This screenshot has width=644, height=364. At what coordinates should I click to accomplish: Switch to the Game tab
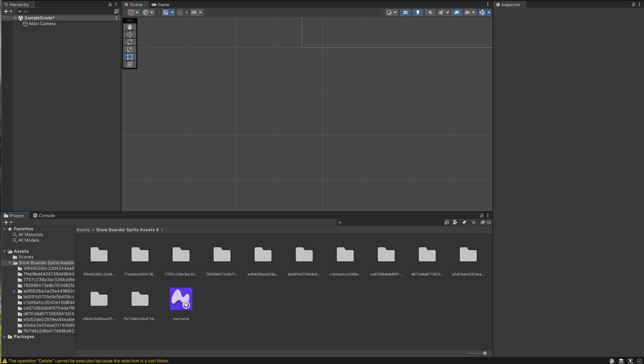pyautogui.click(x=160, y=4)
